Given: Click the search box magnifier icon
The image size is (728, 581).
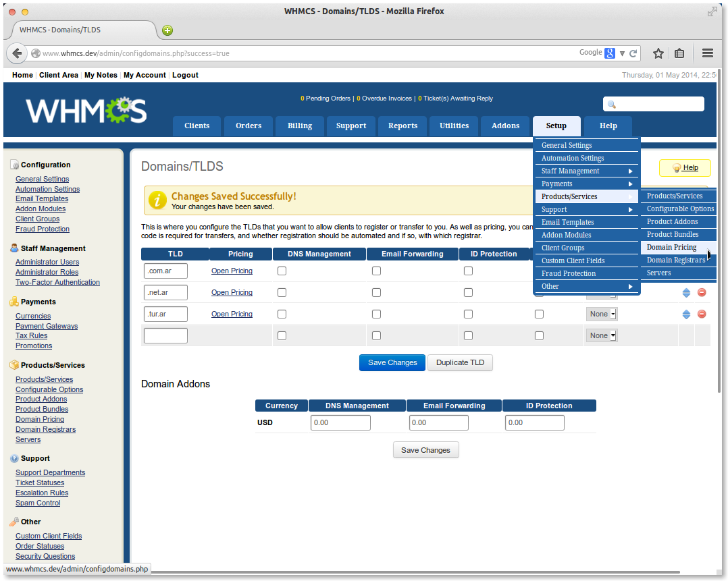Looking at the screenshot, I should [x=611, y=105].
